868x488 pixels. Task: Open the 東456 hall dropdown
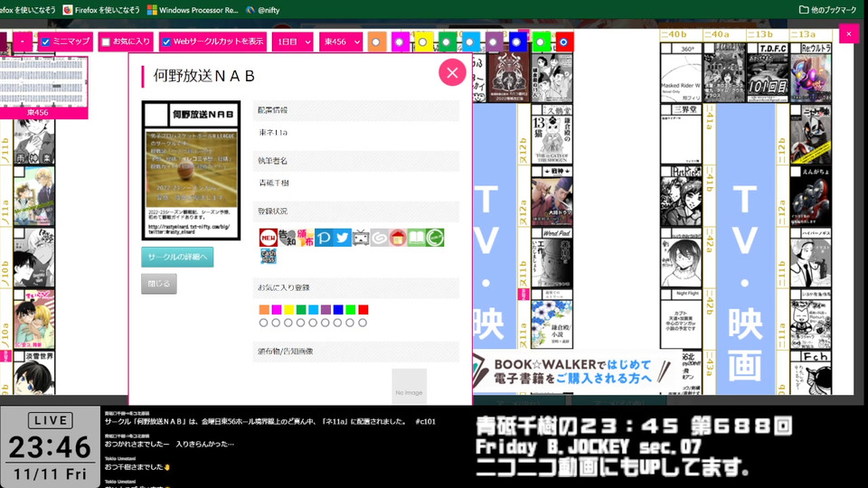(x=341, y=42)
